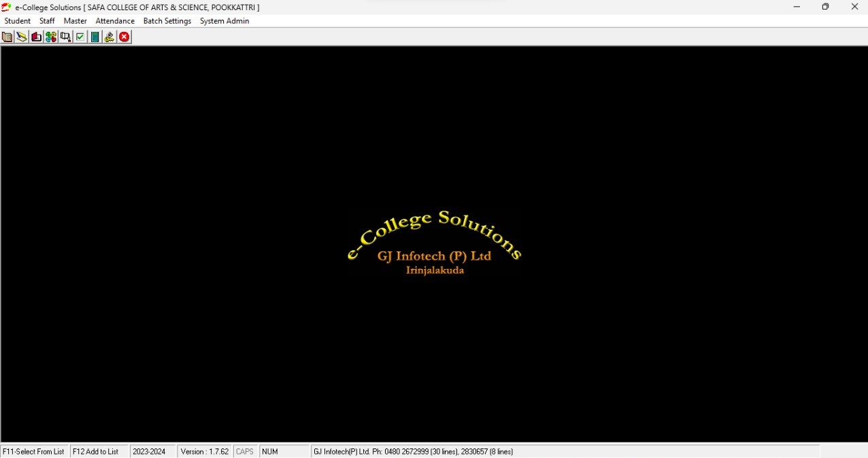
Task: Minimize the e-College Solutions window
Action: coord(797,7)
